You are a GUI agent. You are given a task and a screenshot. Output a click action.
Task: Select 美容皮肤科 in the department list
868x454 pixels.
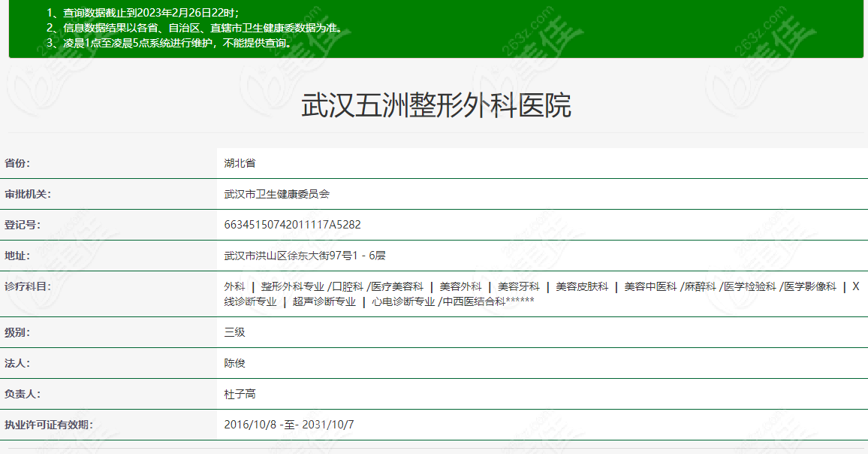582,286
